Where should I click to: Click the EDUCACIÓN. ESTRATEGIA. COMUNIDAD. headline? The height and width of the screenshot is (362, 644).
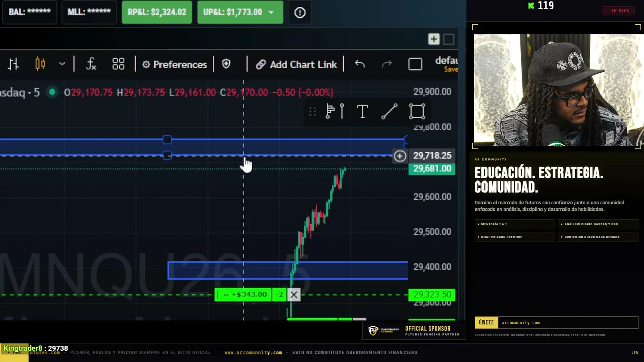pyautogui.click(x=539, y=180)
